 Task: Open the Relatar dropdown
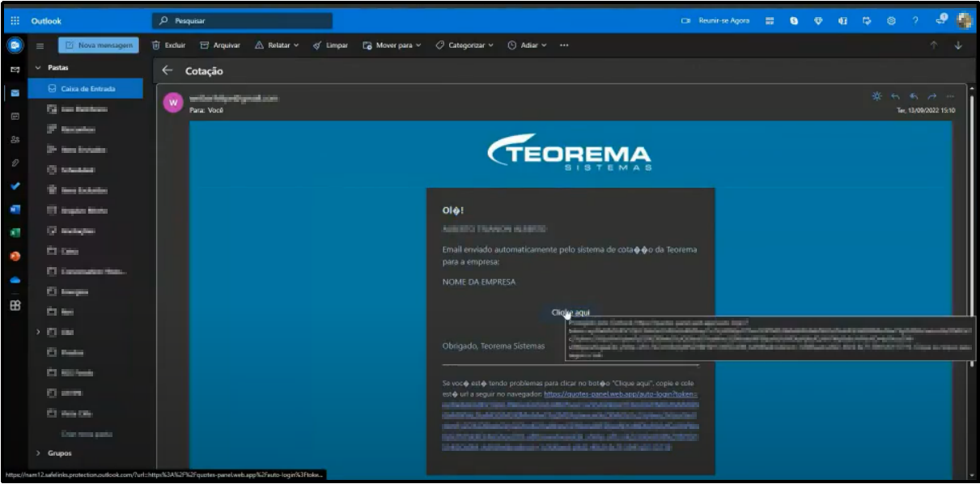tap(277, 45)
